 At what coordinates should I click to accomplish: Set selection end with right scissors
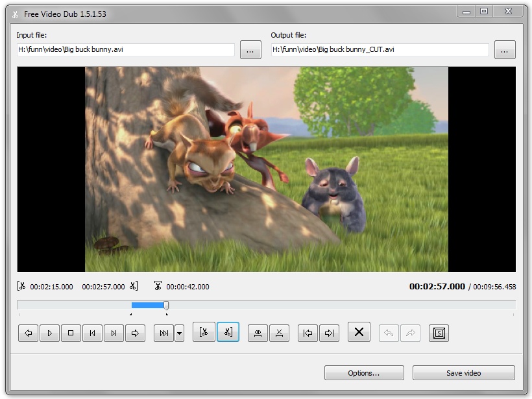(x=228, y=332)
